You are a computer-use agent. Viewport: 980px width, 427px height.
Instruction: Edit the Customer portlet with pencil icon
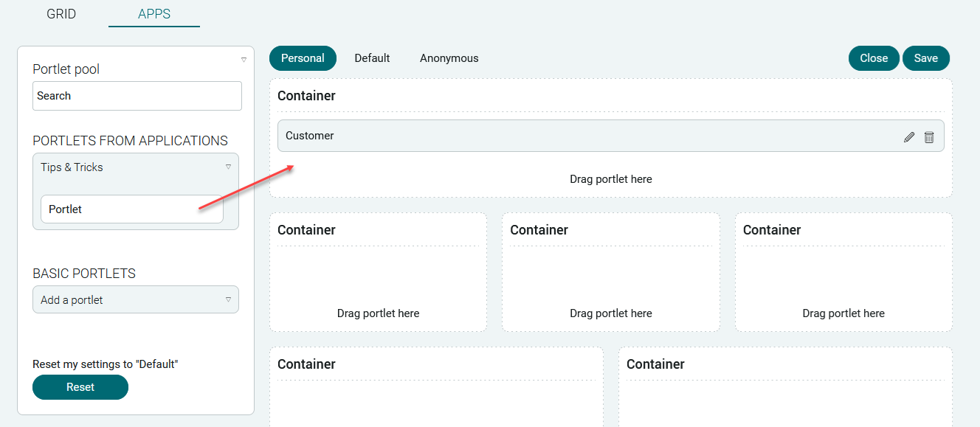pos(909,137)
